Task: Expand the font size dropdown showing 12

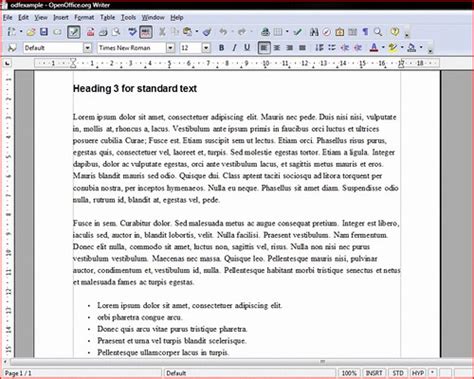Action: pos(206,48)
